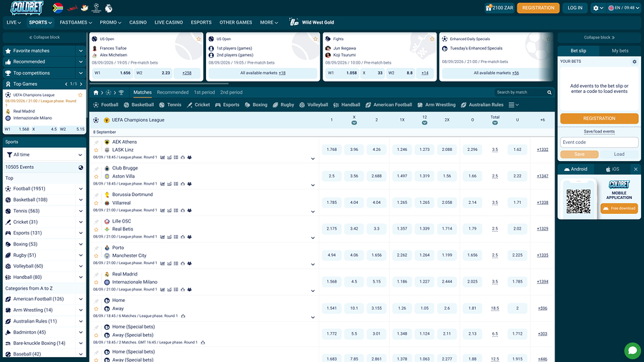Image resolution: width=644 pixels, height=362 pixels.
Task: Favorite the Porto vs Manchester City match
Action: pos(96,255)
